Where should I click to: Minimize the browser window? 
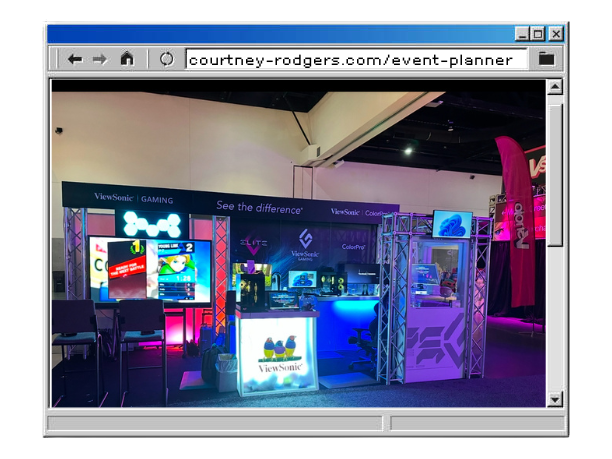point(522,34)
